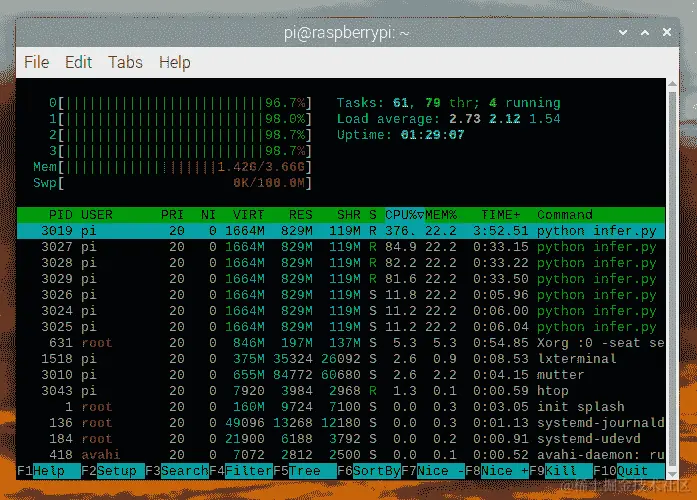
Task: Select process row with PID 3025
Action: tap(341, 327)
